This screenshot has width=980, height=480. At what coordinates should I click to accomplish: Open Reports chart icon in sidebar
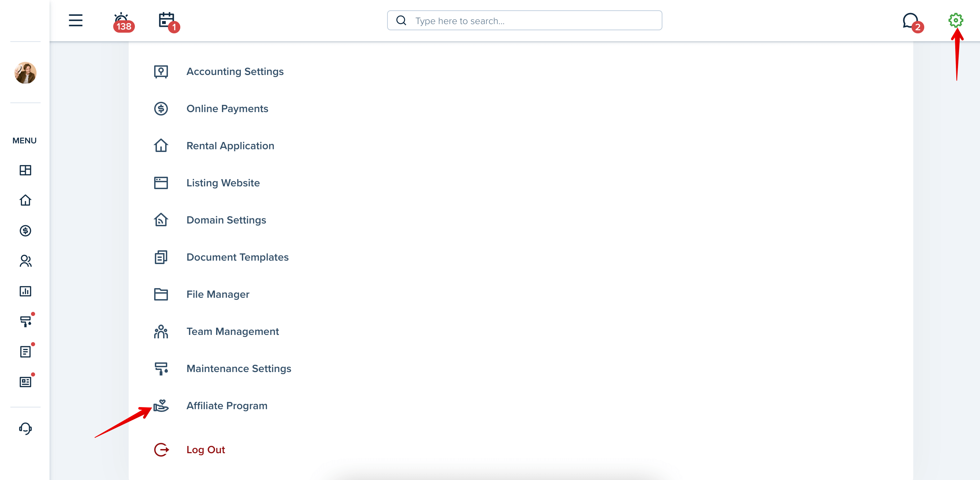point(25,291)
